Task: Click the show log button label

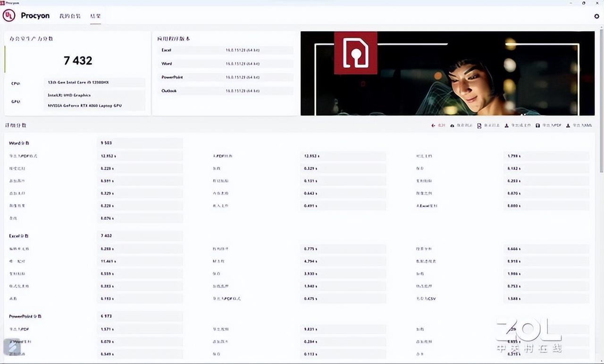Action: click(491, 126)
